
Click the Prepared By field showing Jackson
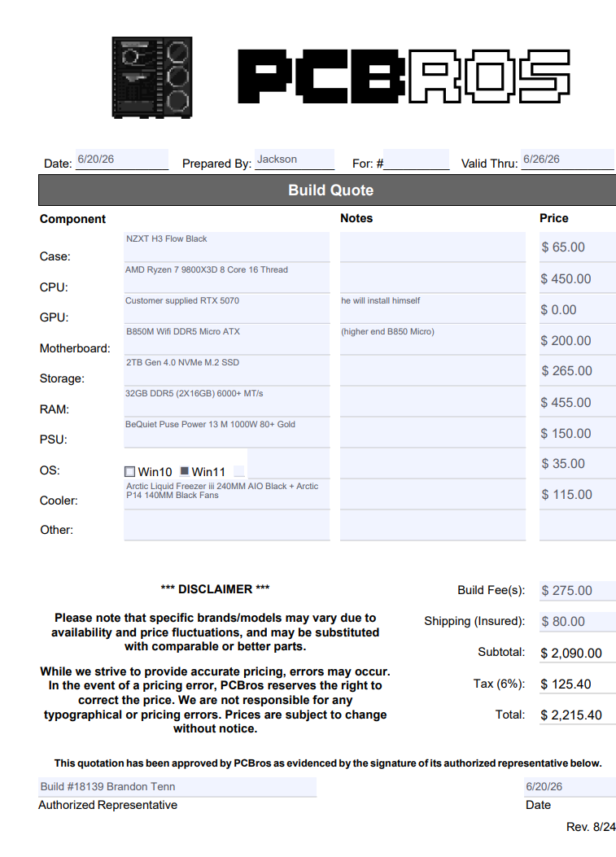click(x=295, y=159)
